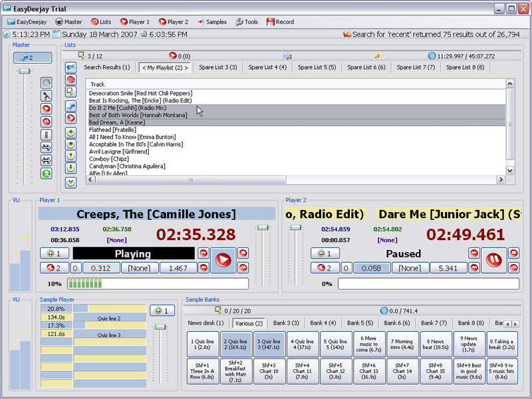The width and height of the screenshot is (532, 399).
Task: Click the red icon right of Player 1 Playing status
Action: point(203,253)
